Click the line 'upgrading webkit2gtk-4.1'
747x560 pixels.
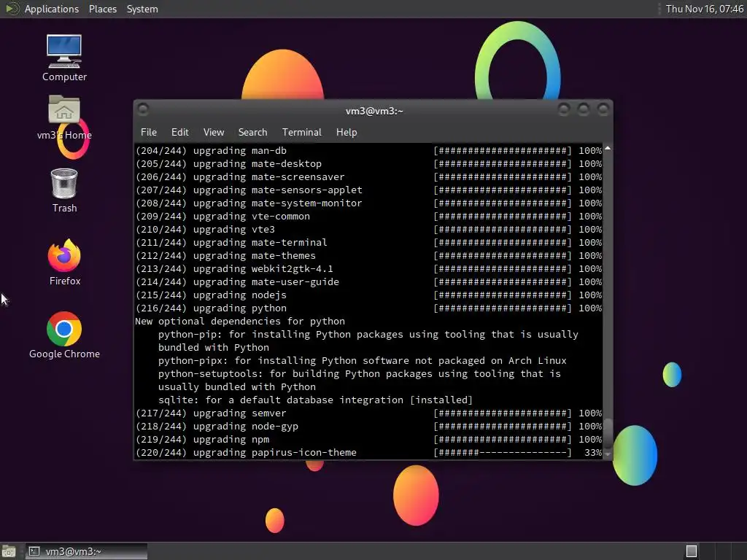coord(368,268)
